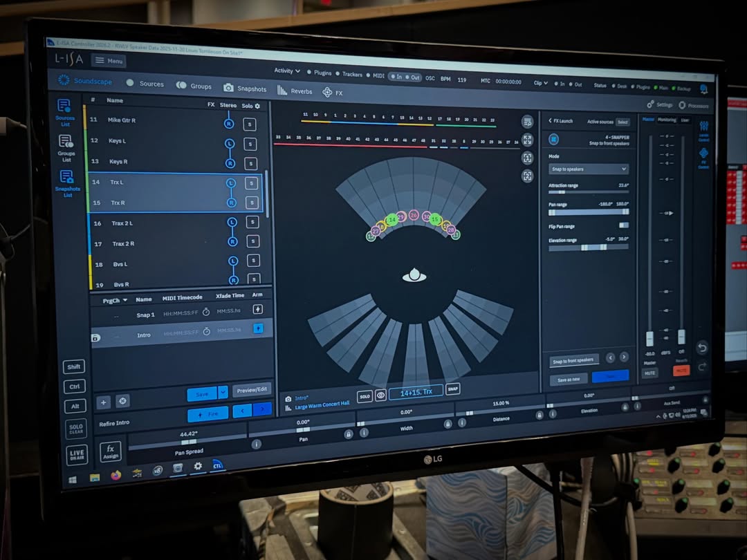Solo the Keys L source

pyautogui.click(x=250, y=144)
